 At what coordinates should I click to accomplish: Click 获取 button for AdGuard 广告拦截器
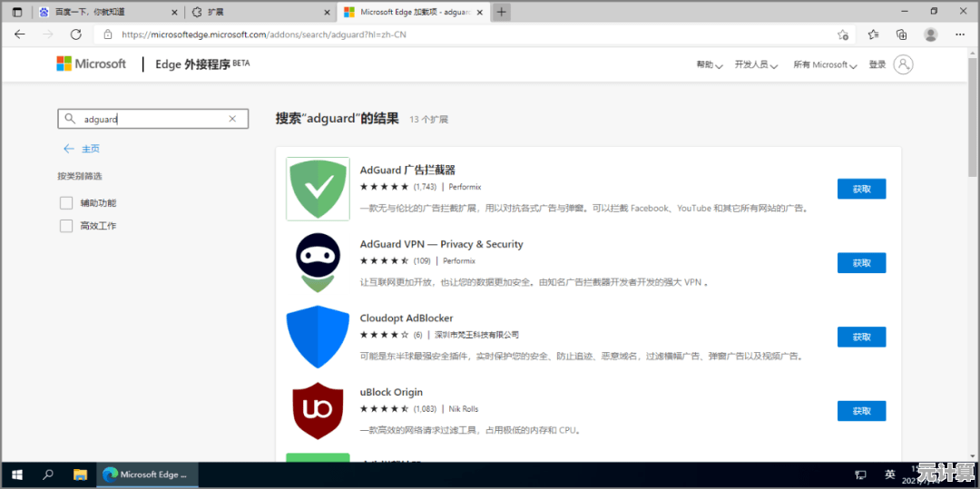(861, 189)
